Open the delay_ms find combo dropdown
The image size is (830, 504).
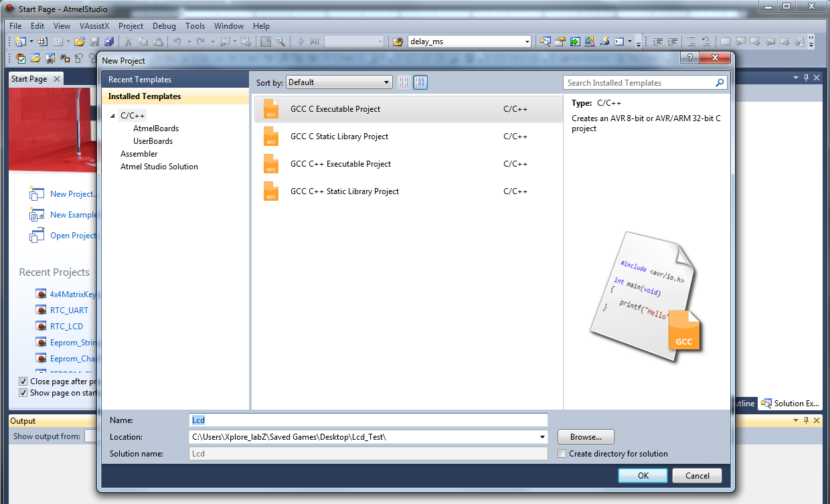(527, 41)
